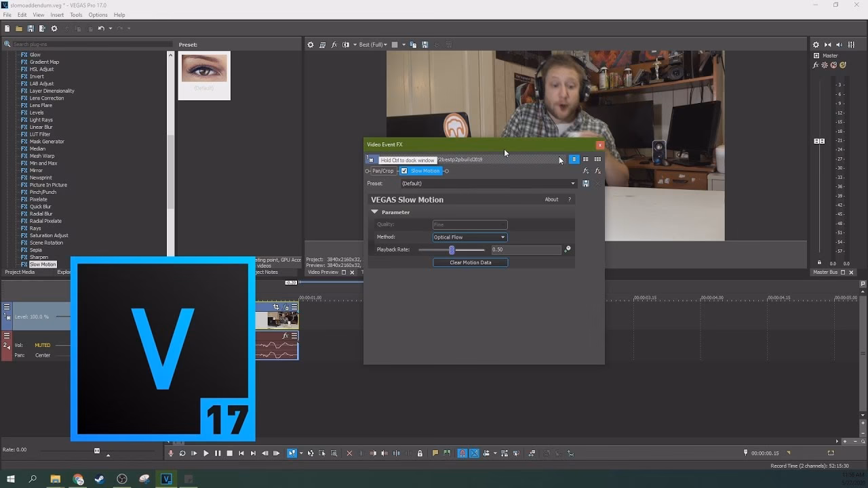This screenshot has width=868, height=488.
Task: Click the About link in Slow Motion
Action: [x=551, y=199]
